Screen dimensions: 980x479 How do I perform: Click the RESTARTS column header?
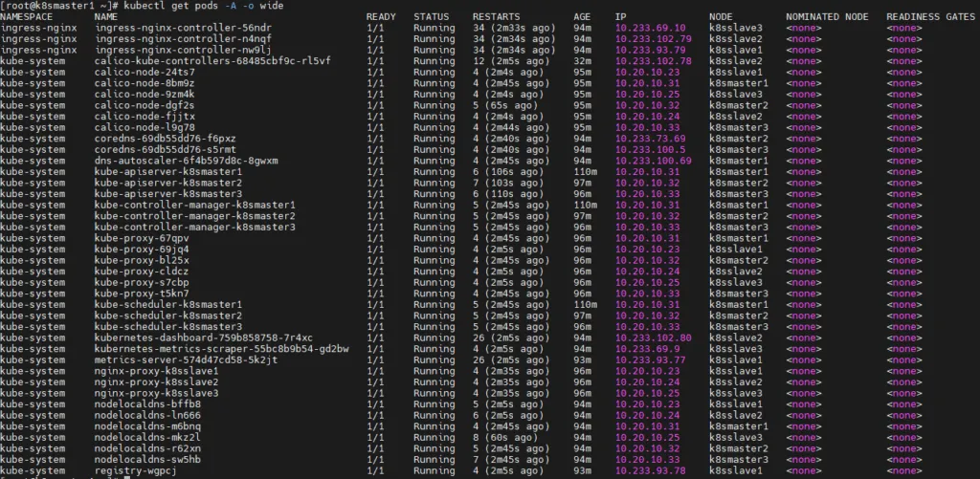pyautogui.click(x=497, y=17)
